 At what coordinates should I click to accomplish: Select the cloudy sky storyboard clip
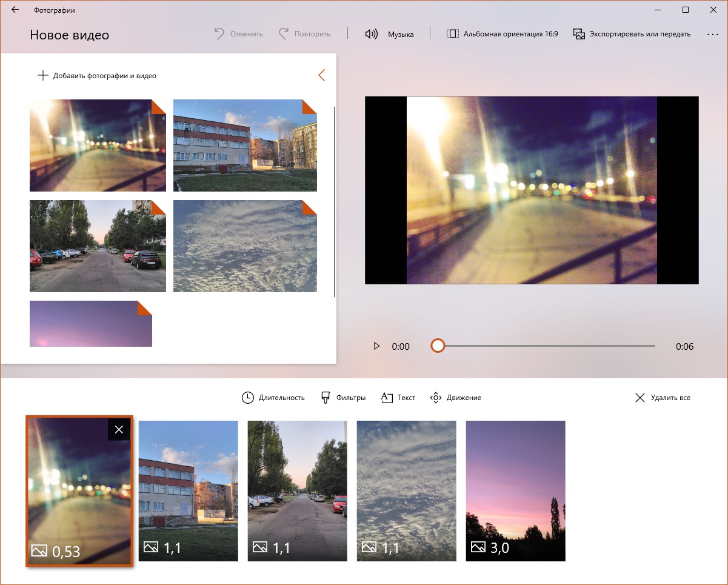(407, 491)
